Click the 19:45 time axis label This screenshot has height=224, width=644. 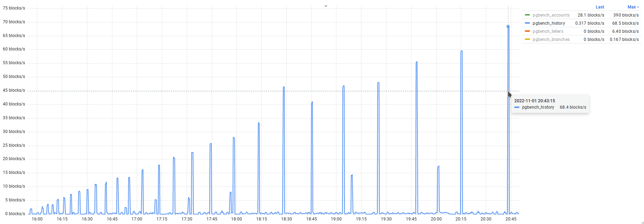click(x=411, y=219)
